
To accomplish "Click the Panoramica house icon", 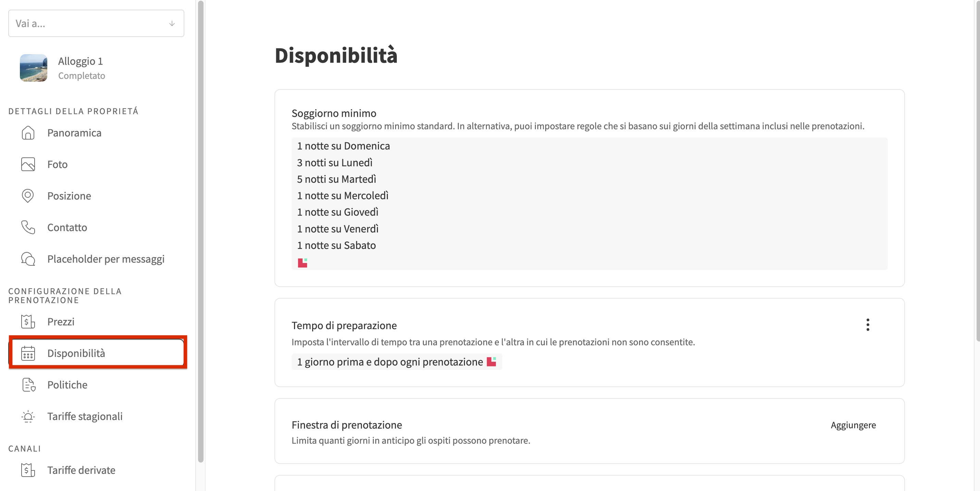I will click(28, 133).
